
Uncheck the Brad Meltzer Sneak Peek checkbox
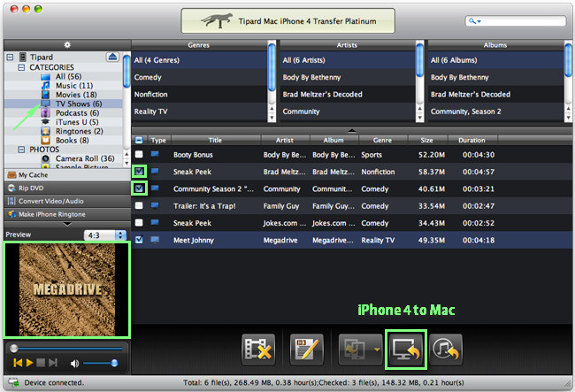(139, 172)
